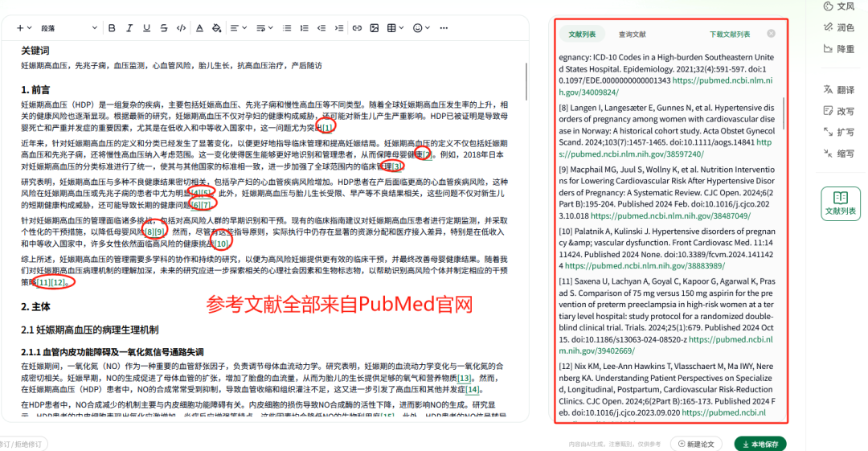Click the 1. 前言 heading
This screenshot has width=868, height=451.
[x=35, y=90]
